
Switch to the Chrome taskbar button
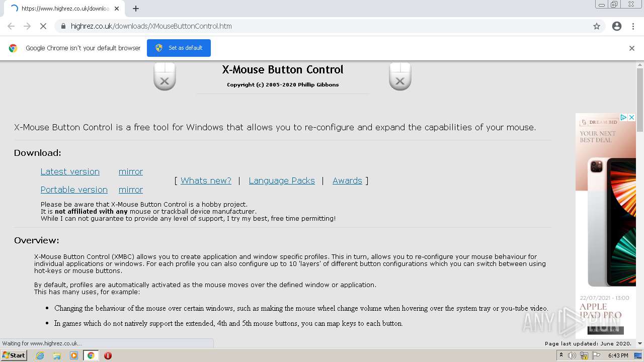coord(91,355)
